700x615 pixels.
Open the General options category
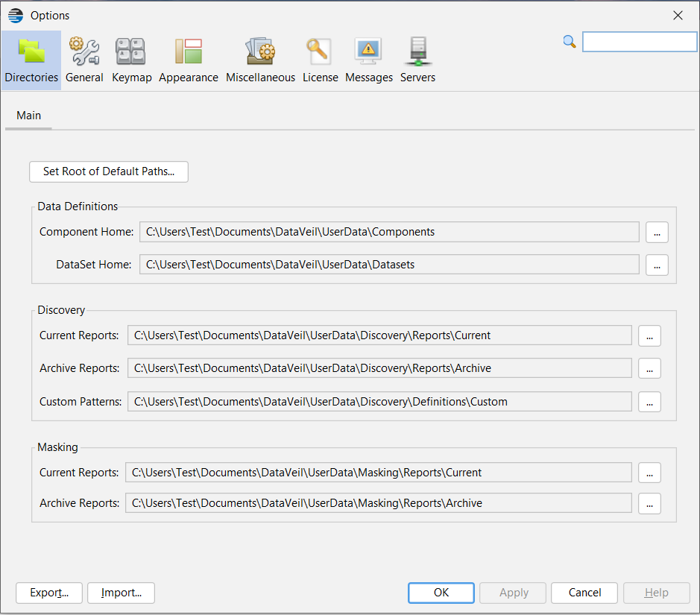point(84,60)
